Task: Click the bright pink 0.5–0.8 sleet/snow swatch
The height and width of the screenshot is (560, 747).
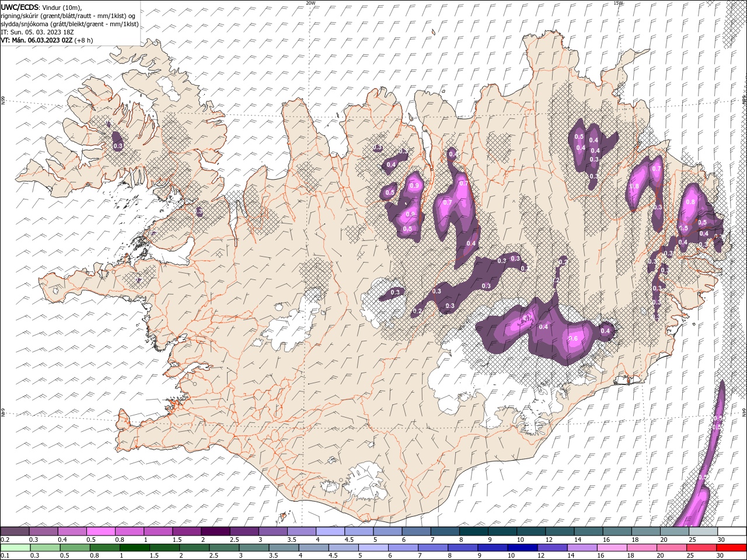Action: [101, 531]
